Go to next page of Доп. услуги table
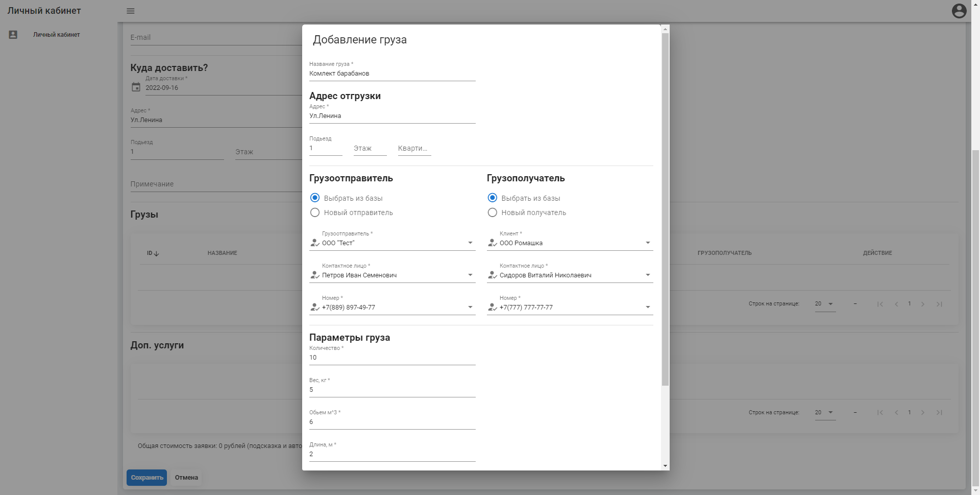980x495 pixels. pos(923,412)
